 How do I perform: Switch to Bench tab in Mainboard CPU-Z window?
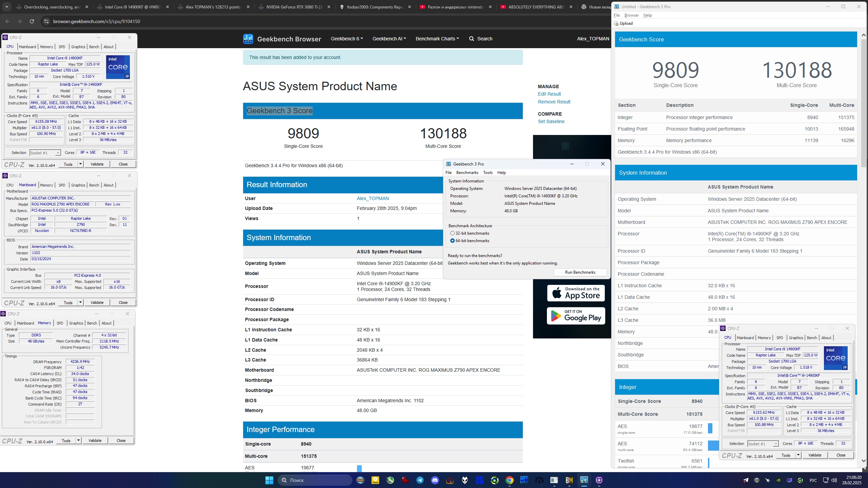pyautogui.click(x=94, y=185)
